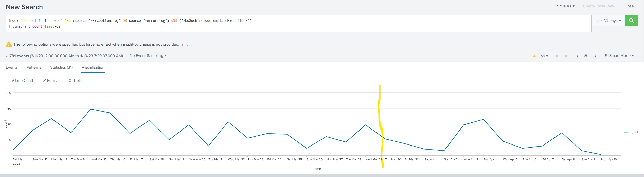Print the search results
Viewport: 644px width, 177px height.
coord(586,56)
